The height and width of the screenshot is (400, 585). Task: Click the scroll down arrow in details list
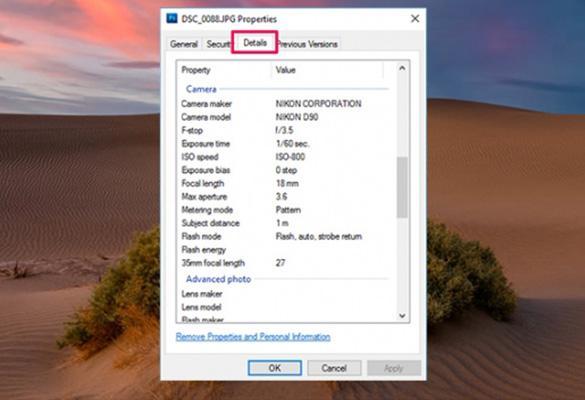click(402, 316)
